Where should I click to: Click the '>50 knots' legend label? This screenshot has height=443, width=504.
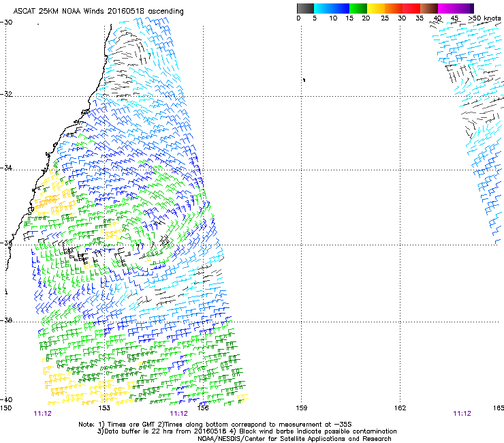click(x=484, y=18)
